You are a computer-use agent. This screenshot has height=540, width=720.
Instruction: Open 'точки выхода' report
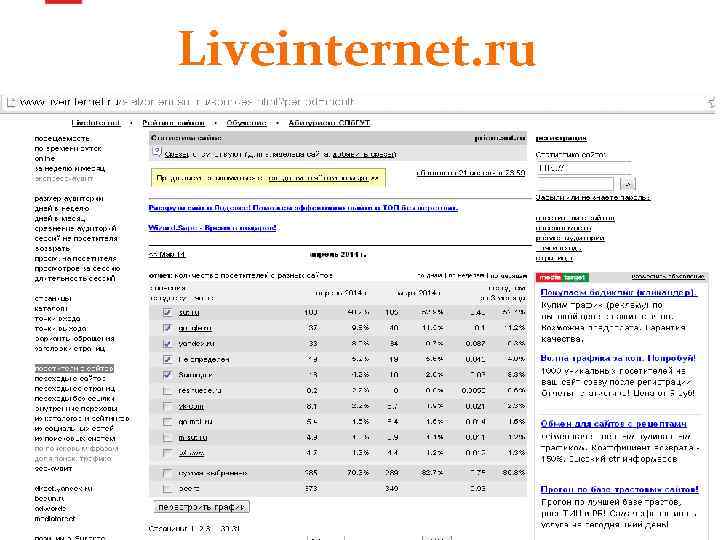tap(61, 328)
